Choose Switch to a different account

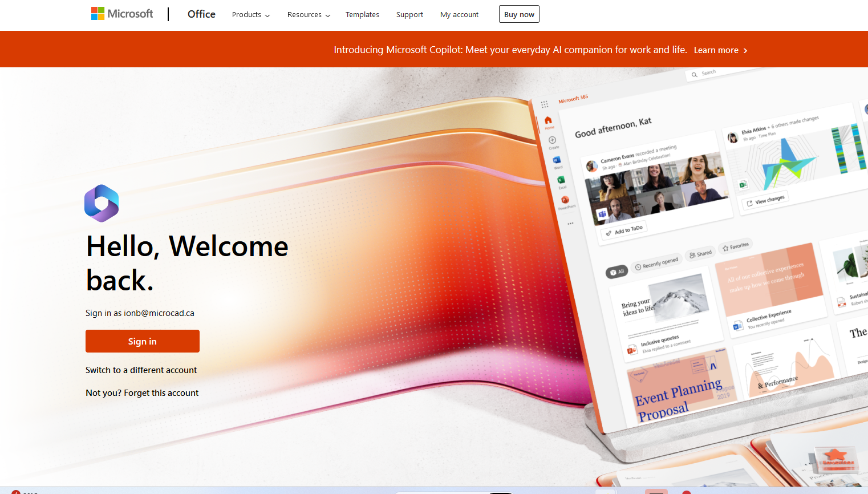(141, 370)
